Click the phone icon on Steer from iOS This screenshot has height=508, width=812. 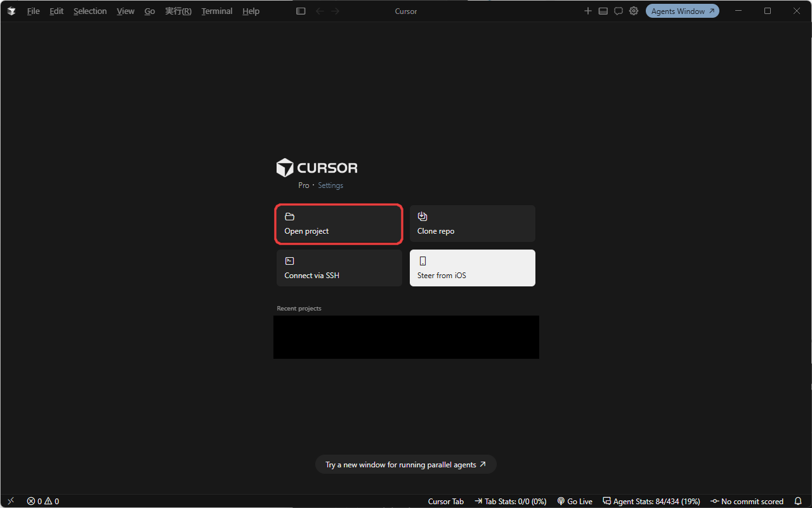(422, 261)
